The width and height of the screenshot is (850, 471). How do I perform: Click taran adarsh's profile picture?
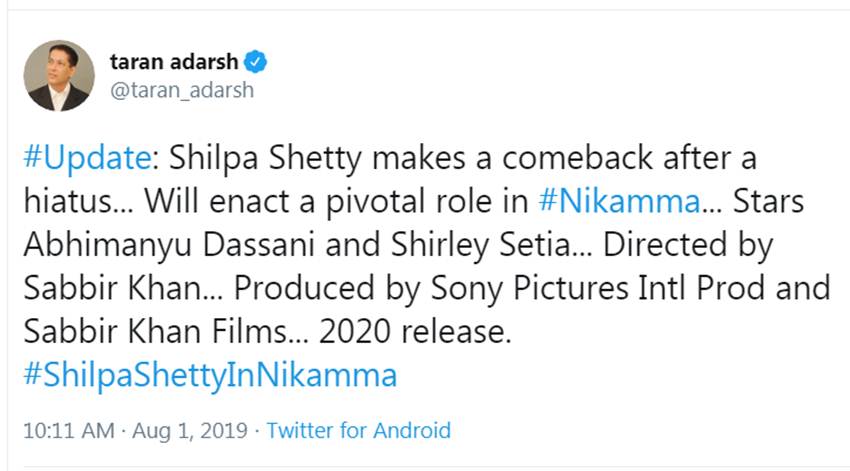coord(59,75)
